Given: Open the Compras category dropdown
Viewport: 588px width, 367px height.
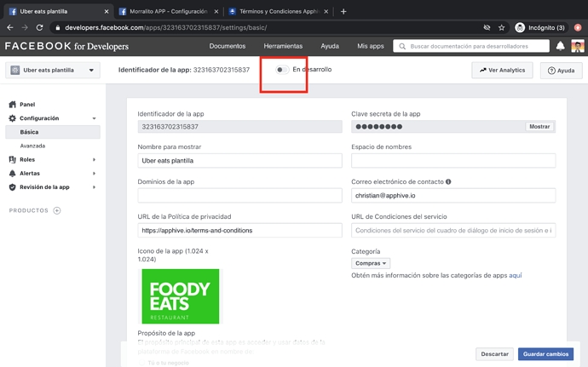Looking at the screenshot, I should pyautogui.click(x=371, y=263).
